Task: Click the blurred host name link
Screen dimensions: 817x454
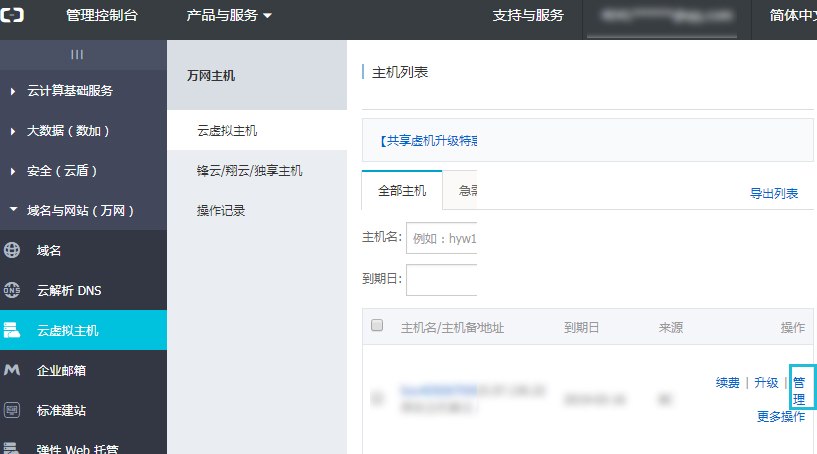Action: [x=439, y=390]
